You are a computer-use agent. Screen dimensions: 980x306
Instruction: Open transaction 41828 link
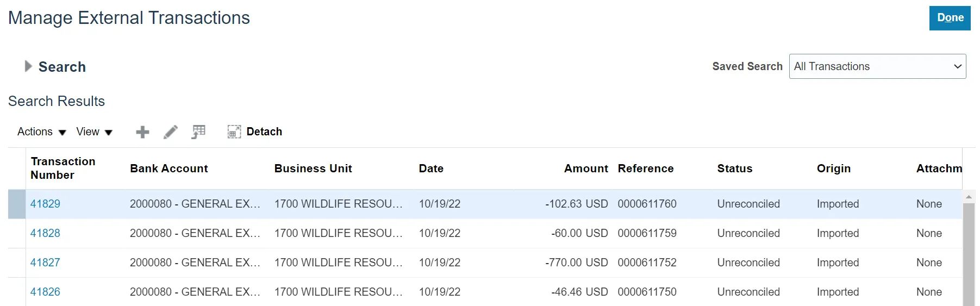pos(45,233)
